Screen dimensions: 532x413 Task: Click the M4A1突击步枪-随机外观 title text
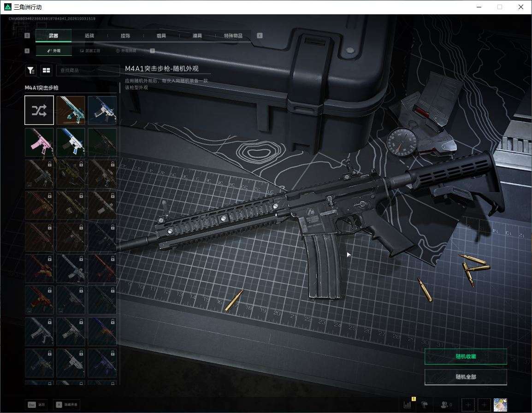[162, 69]
